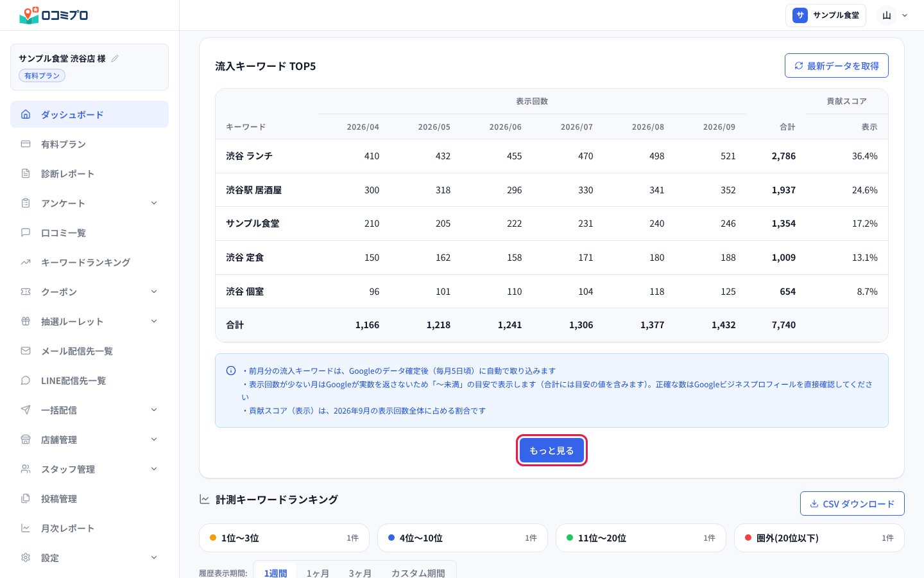Click the ロコミプロ logo

pos(54,15)
